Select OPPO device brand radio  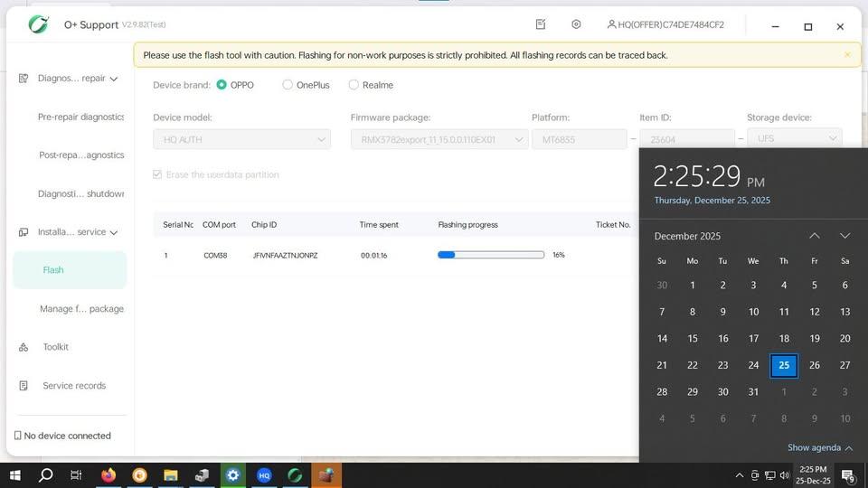coord(222,85)
